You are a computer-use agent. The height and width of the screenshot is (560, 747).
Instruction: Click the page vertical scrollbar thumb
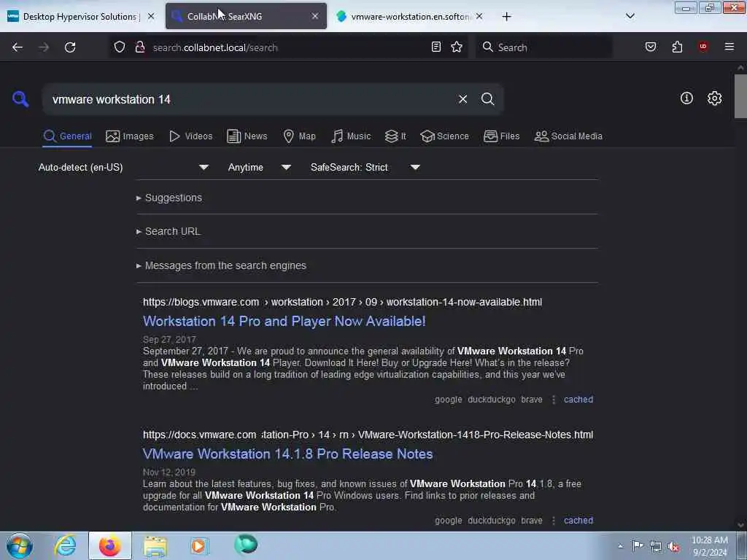click(x=740, y=96)
